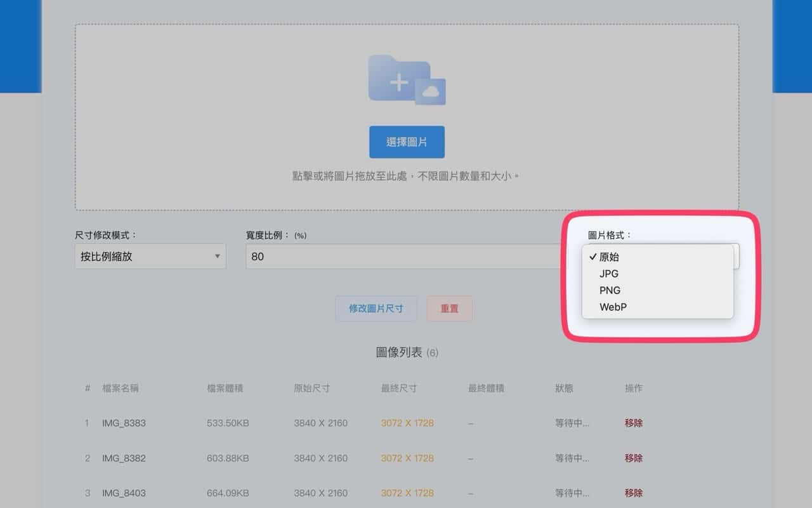Delete IMG_8403 row via 移除
The height and width of the screenshot is (508, 812).
click(x=633, y=493)
